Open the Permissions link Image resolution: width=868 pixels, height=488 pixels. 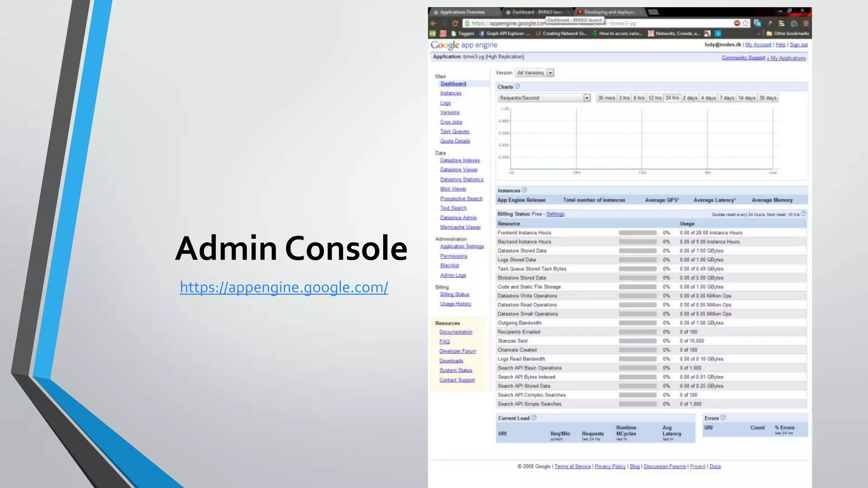click(453, 256)
